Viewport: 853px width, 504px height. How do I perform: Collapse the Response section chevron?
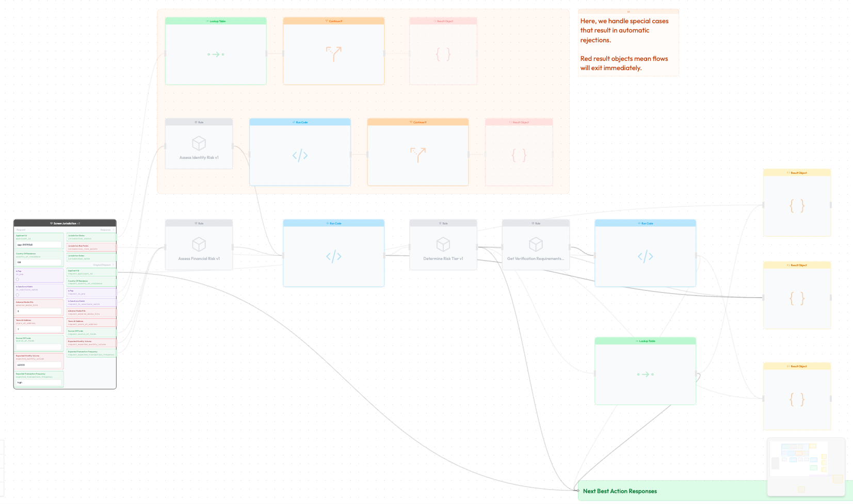(114, 230)
